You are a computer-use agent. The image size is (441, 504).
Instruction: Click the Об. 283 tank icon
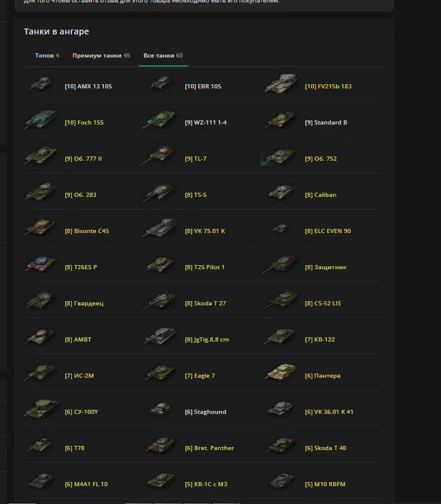click(40, 192)
